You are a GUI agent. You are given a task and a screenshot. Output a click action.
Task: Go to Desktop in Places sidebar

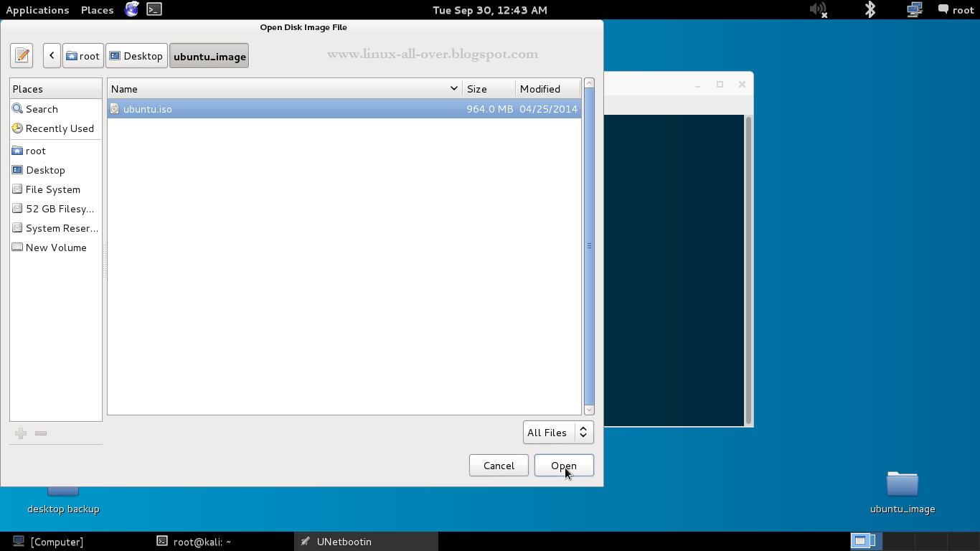point(56,170)
